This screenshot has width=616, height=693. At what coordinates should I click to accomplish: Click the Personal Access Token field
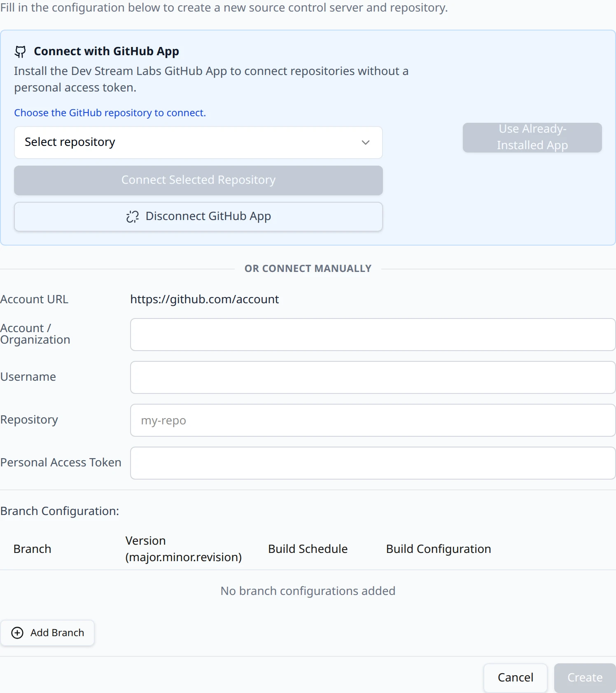373,463
